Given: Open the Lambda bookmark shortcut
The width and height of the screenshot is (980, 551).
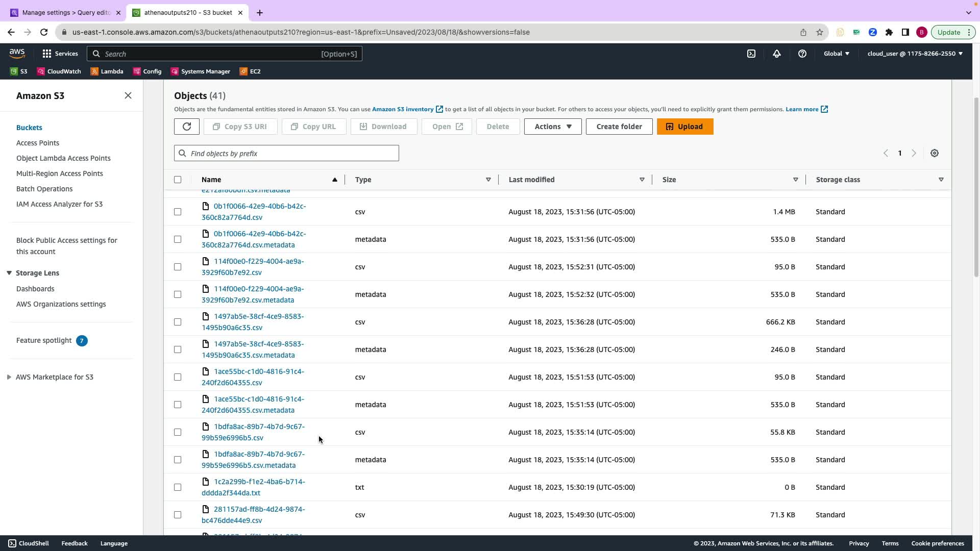Looking at the screenshot, I should (107, 71).
